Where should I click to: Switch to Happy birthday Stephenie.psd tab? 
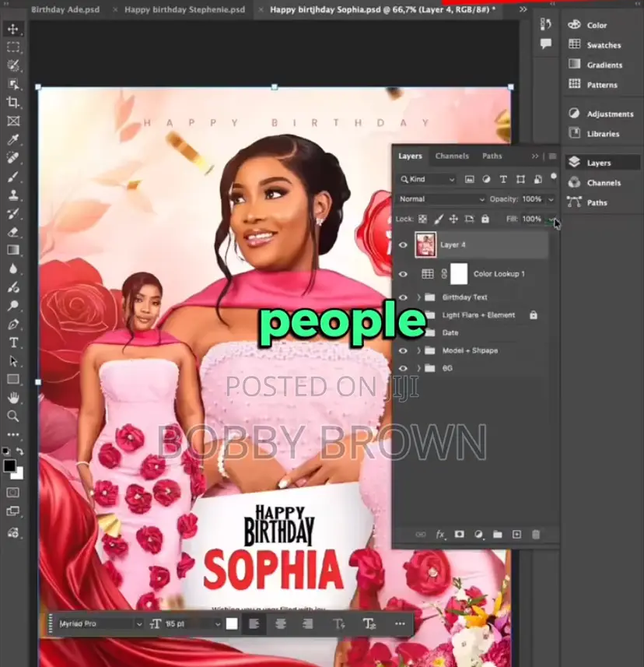tap(185, 9)
